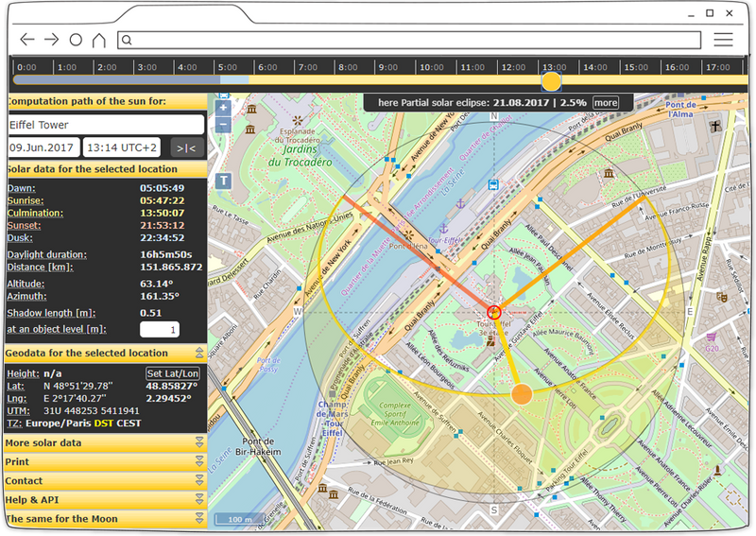The height and width of the screenshot is (536, 756).
Task: Click the time field 13:14 UTC+2
Action: (122, 147)
